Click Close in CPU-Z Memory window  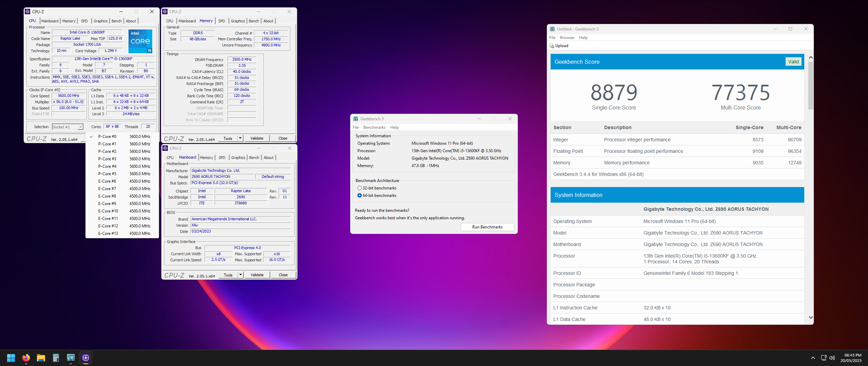[x=283, y=138]
